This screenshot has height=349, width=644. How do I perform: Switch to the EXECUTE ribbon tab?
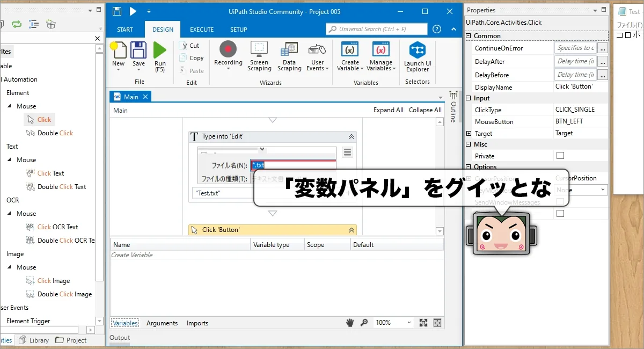point(202,30)
